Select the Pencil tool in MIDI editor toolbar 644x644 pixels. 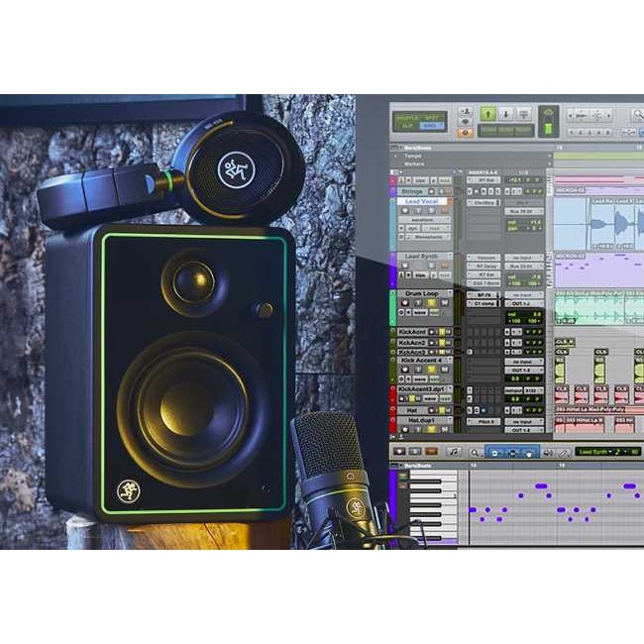tap(565, 453)
